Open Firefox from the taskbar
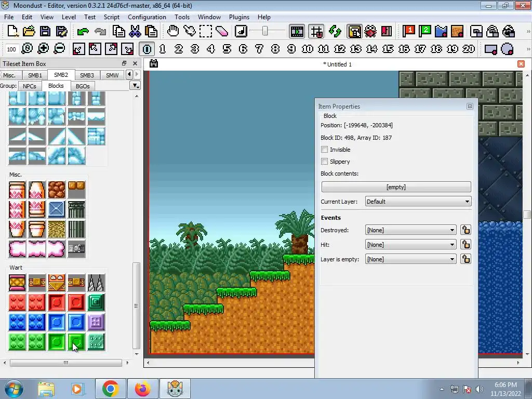Viewport: 532px width, 399px height. tap(143, 389)
